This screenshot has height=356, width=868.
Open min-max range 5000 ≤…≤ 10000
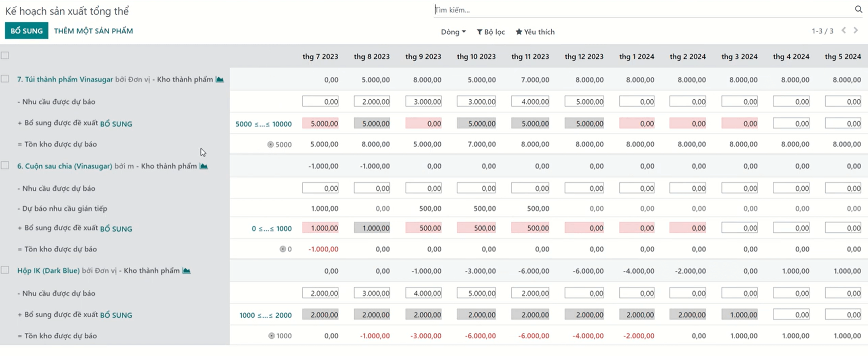tap(263, 124)
